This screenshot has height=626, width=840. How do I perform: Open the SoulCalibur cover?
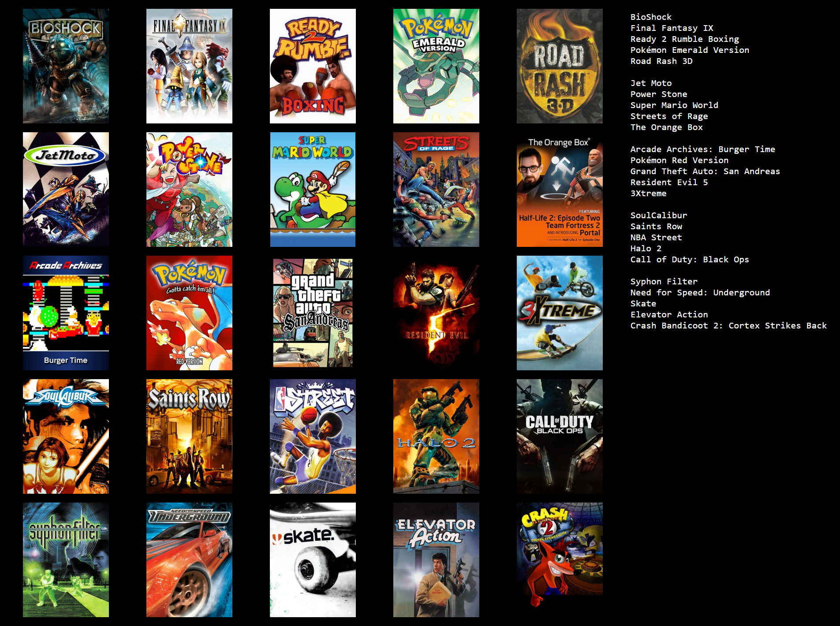pos(66,436)
